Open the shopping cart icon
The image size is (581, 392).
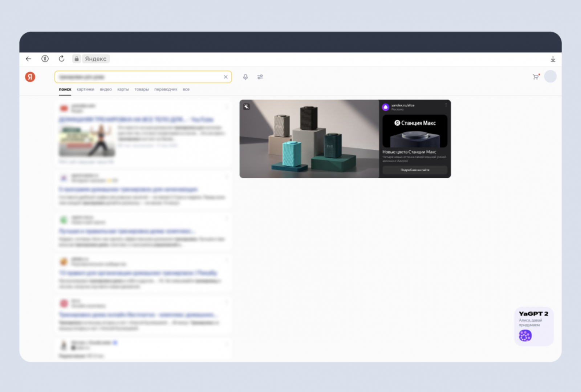pos(536,77)
